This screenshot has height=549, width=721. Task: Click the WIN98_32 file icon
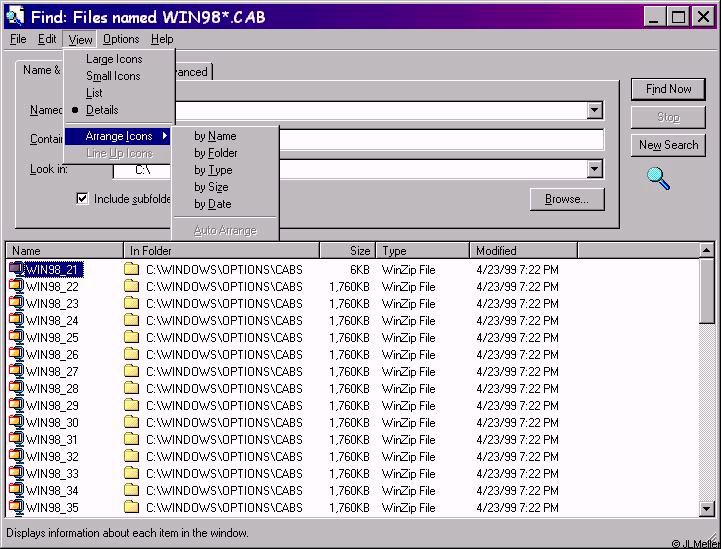pos(17,456)
